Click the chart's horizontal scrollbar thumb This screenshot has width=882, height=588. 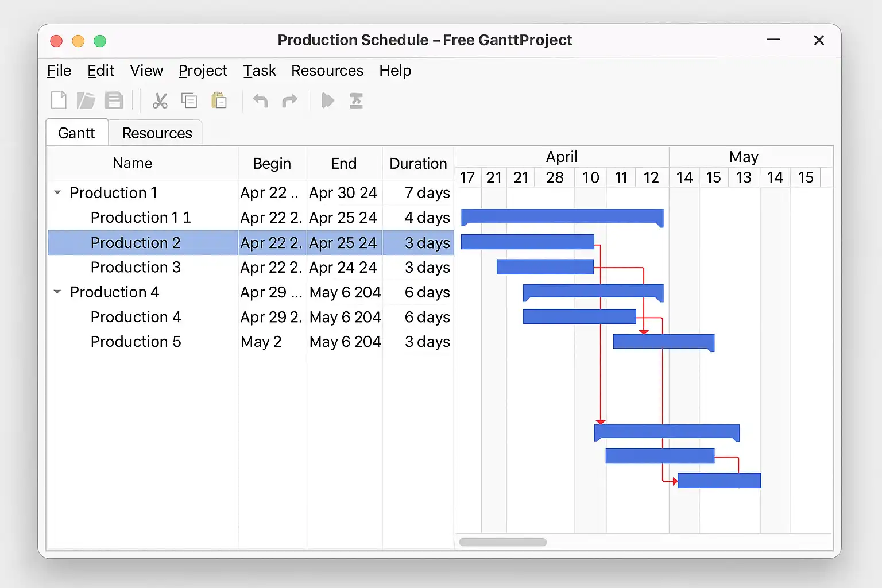503,542
